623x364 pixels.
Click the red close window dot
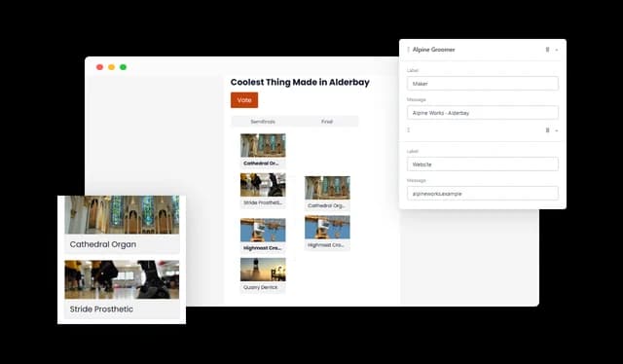point(99,67)
